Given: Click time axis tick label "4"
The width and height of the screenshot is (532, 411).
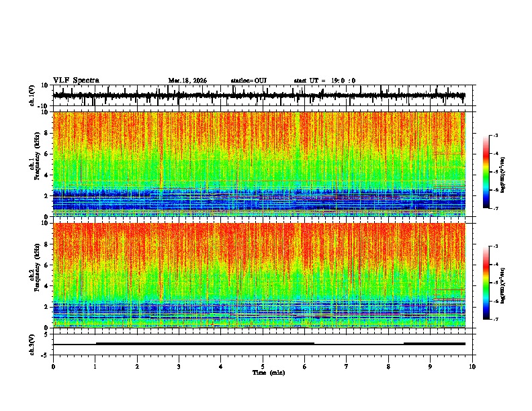Looking at the screenshot, I should coord(221,367).
